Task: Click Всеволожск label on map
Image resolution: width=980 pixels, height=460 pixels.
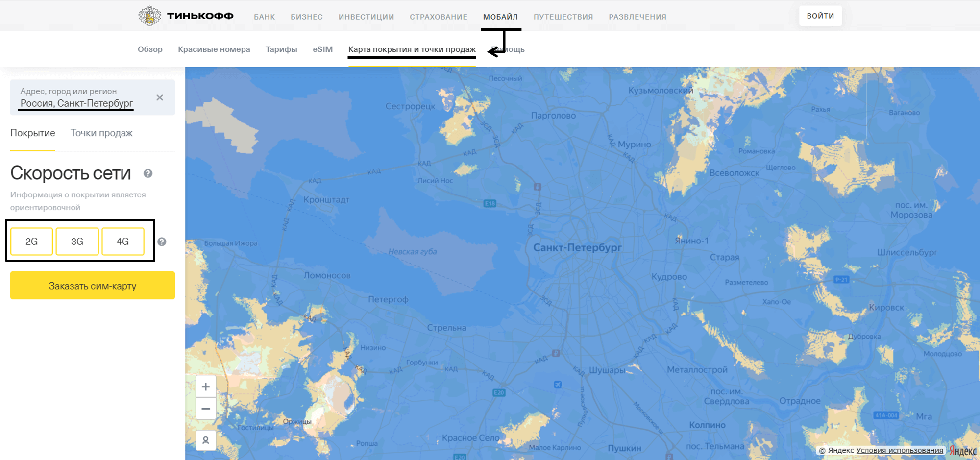Action: tap(735, 173)
